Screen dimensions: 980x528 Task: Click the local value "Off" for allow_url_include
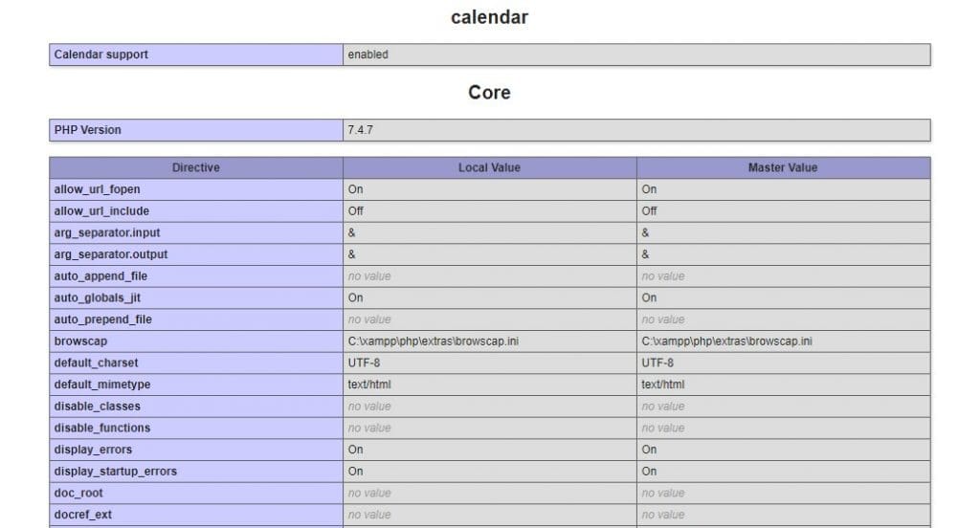pyautogui.click(x=356, y=211)
